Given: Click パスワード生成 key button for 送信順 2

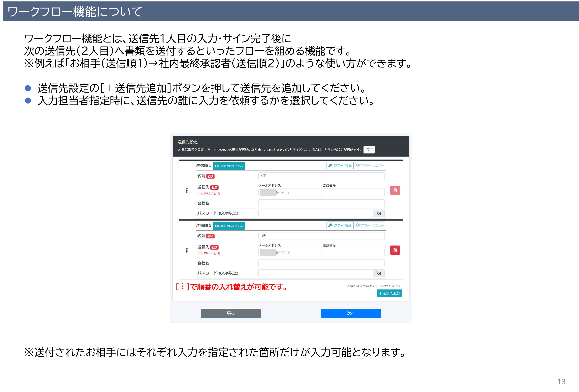Looking at the screenshot, I should pos(340,225).
